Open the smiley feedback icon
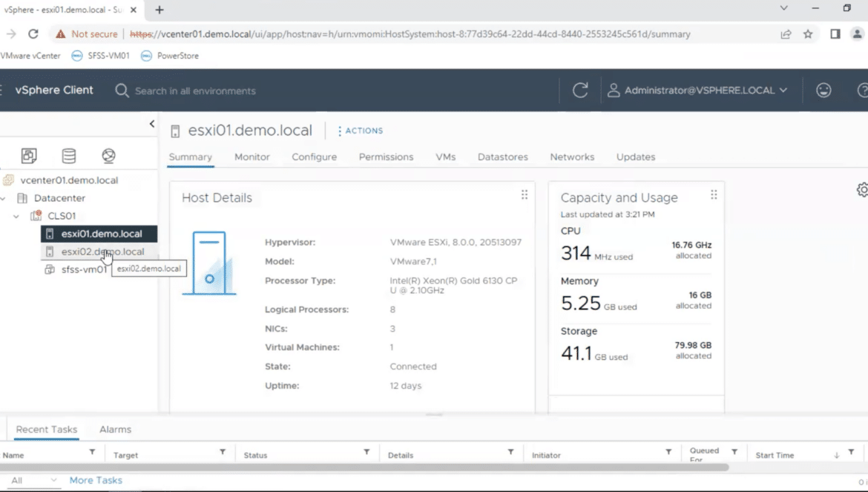Viewport: 868px width, 492px height. pos(823,91)
